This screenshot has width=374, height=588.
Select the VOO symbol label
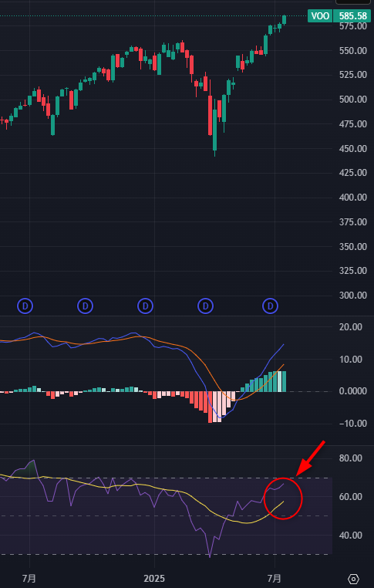[321, 15]
